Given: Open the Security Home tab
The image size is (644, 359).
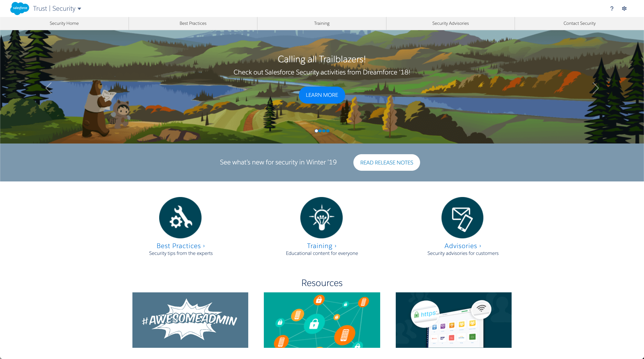Looking at the screenshot, I should coord(64,23).
